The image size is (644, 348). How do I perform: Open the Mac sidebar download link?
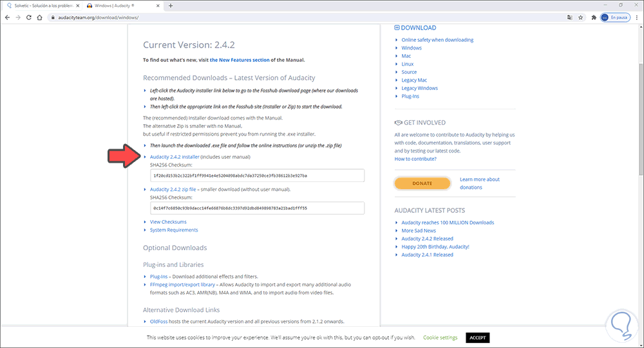[x=406, y=56]
